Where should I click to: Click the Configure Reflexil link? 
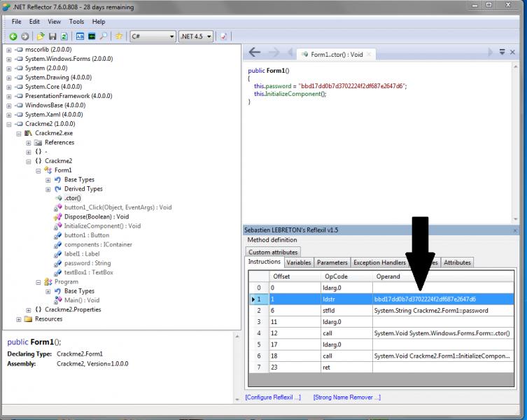(x=273, y=397)
